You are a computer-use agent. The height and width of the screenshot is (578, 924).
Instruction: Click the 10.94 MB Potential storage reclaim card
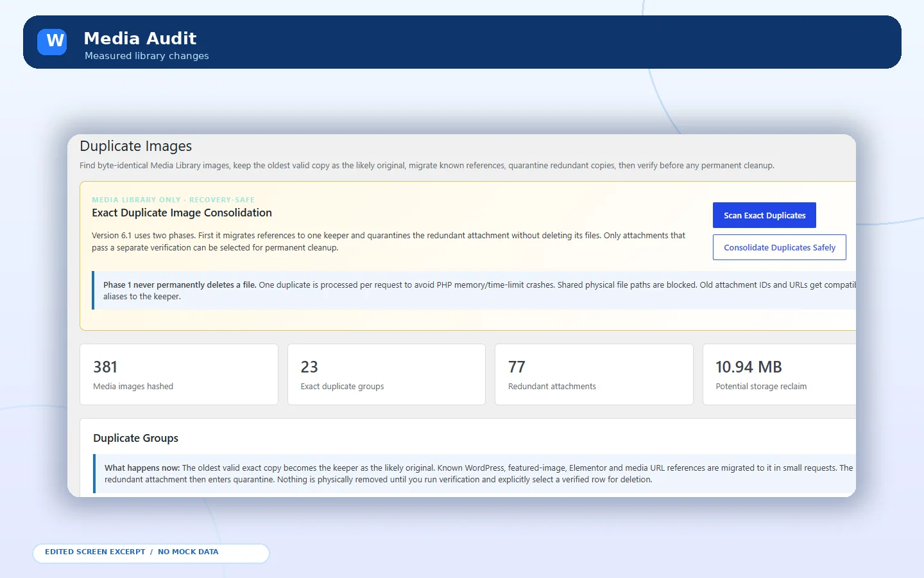coord(780,374)
